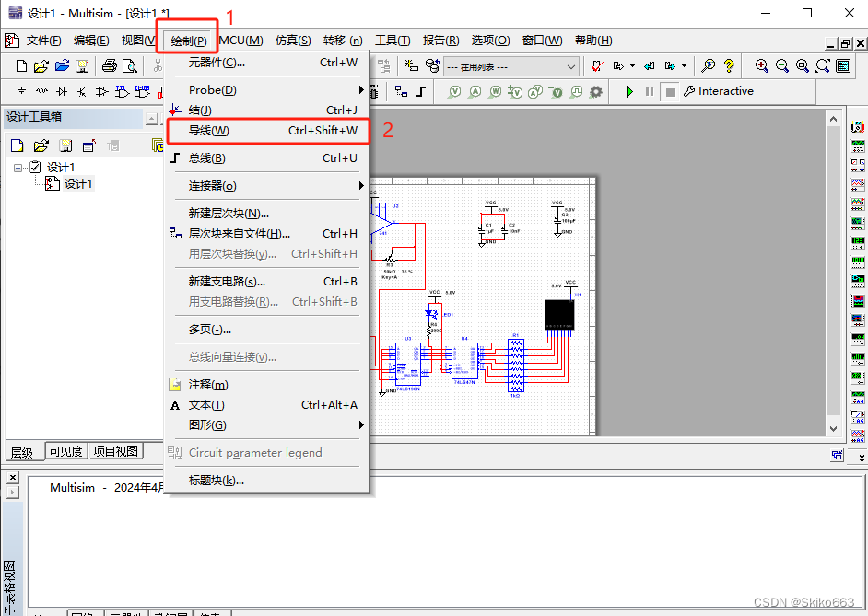Image resolution: width=868 pixels, height=616 pixels.
Task: Click the Zoom out magnifier icon
Action: [x=781, y=65]
